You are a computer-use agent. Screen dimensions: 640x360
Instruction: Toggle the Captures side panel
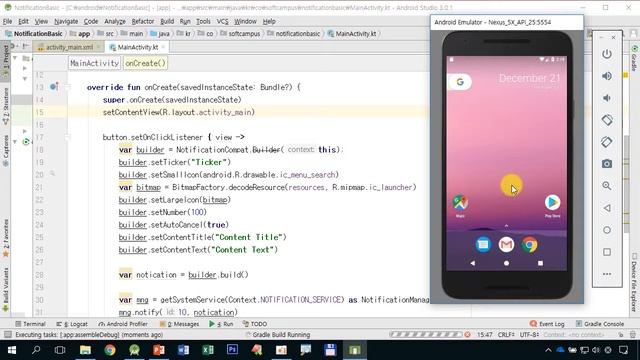[5, 150]
